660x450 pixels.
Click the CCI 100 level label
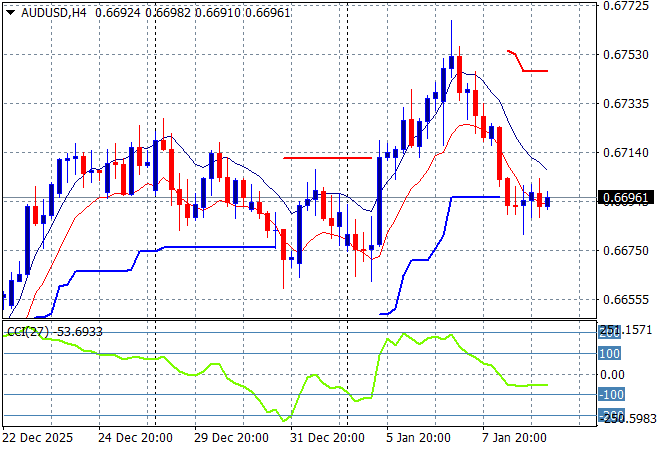point(610,353)
